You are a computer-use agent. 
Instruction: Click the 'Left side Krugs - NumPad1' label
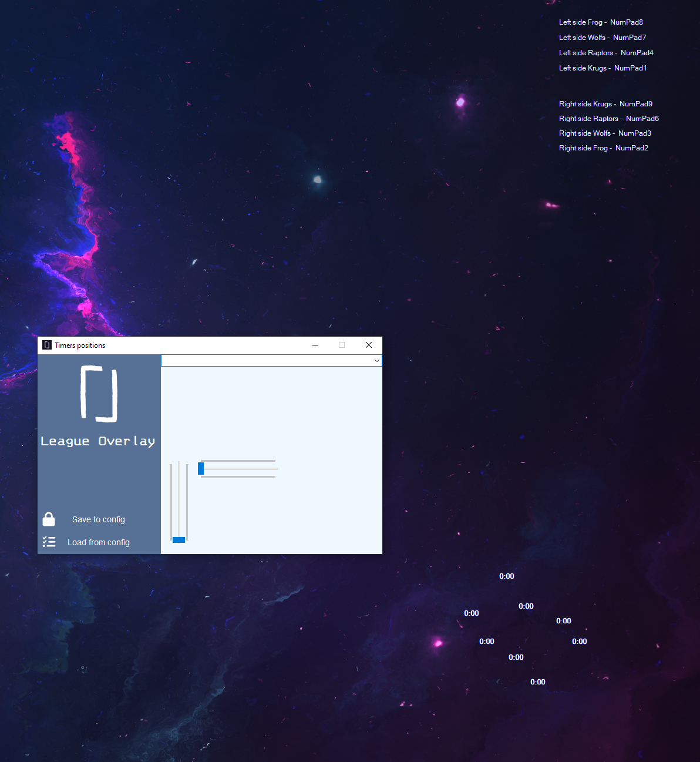point(603,68)
